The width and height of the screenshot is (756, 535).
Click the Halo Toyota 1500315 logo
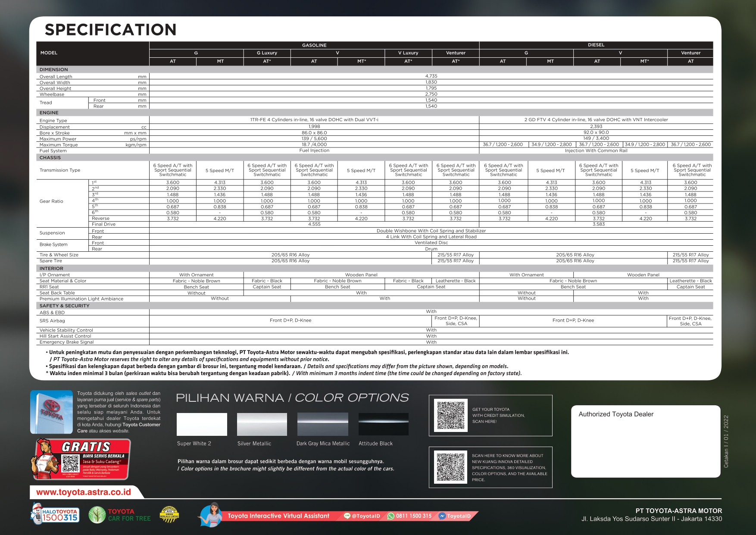pyautogui.click(x=55, y=514)
